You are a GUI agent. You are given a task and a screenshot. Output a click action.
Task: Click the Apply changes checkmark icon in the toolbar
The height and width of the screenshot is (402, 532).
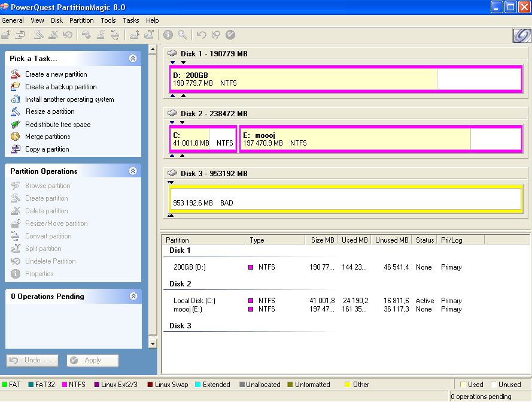tap(230, 35)
